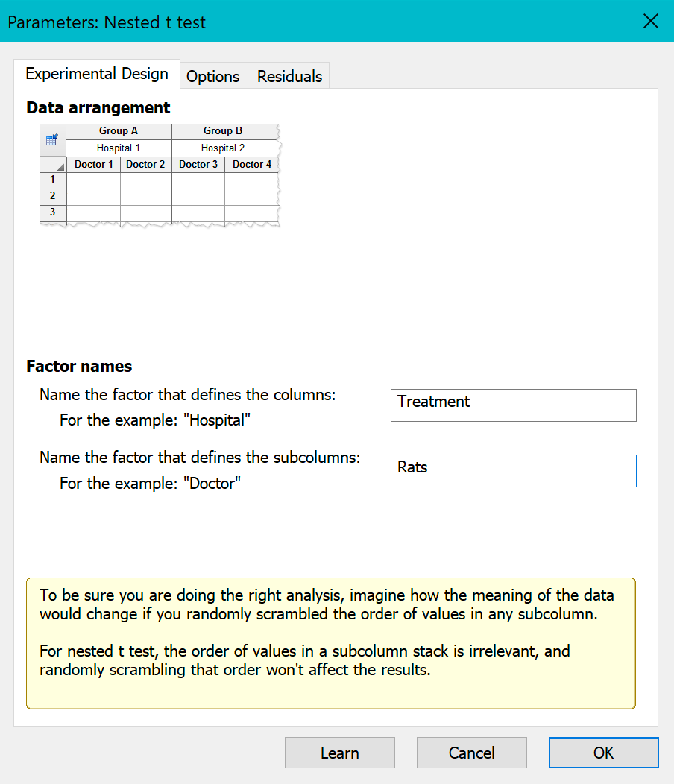The image size is (674, 784).
Task: Select the Doctor 3 subcolumn header
Action: pyautogui.click(x=198, y=164)
